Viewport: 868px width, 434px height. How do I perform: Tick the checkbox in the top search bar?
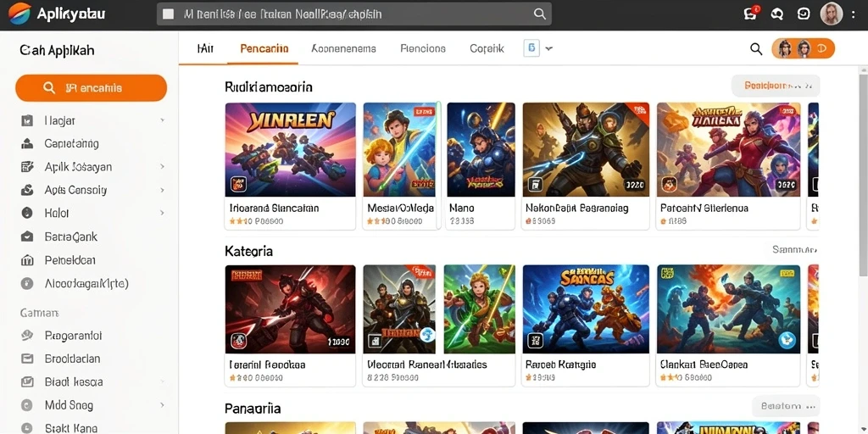click(x=169, y=14)
